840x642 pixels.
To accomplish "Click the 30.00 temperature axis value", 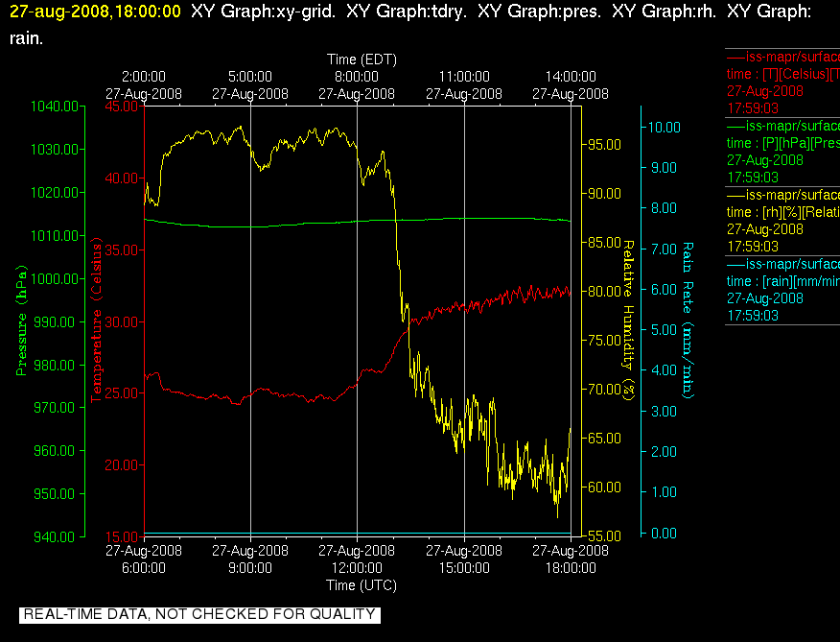I will pos(121,321).
